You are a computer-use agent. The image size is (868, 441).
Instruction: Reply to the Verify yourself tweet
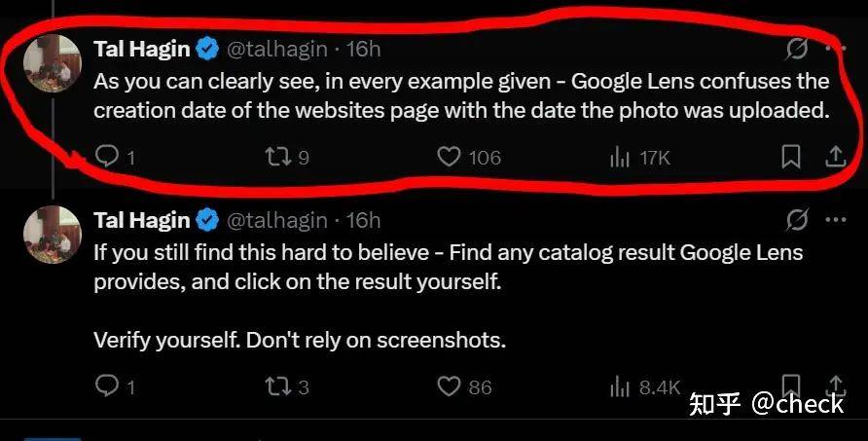pos(106,386)
